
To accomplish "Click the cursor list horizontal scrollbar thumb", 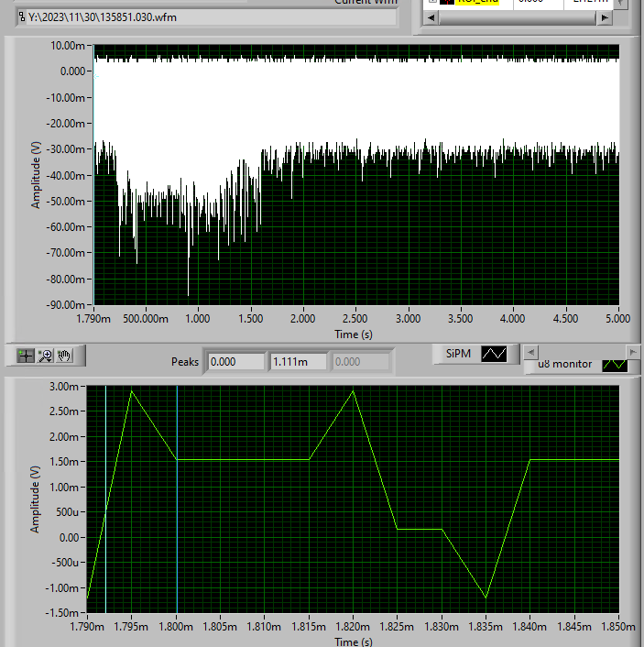I will 518,17.
